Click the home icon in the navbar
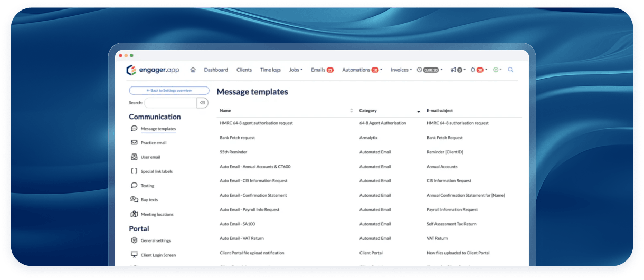The height and width of the screenshot is (280, 644). tap(193, 70)
